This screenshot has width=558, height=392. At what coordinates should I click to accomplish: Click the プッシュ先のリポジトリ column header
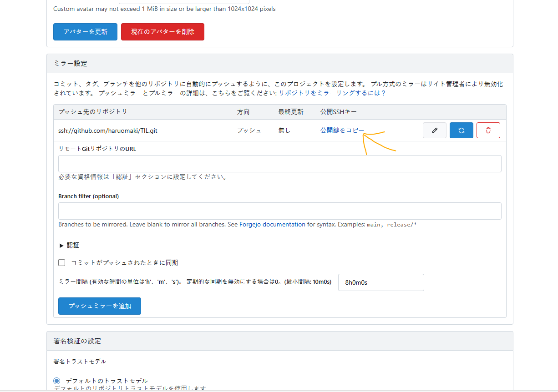(x=93, y=112)
